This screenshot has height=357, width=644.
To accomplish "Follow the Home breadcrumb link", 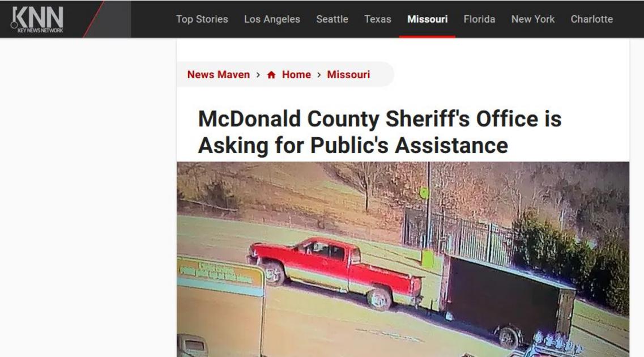I will (x=296, y=75).
